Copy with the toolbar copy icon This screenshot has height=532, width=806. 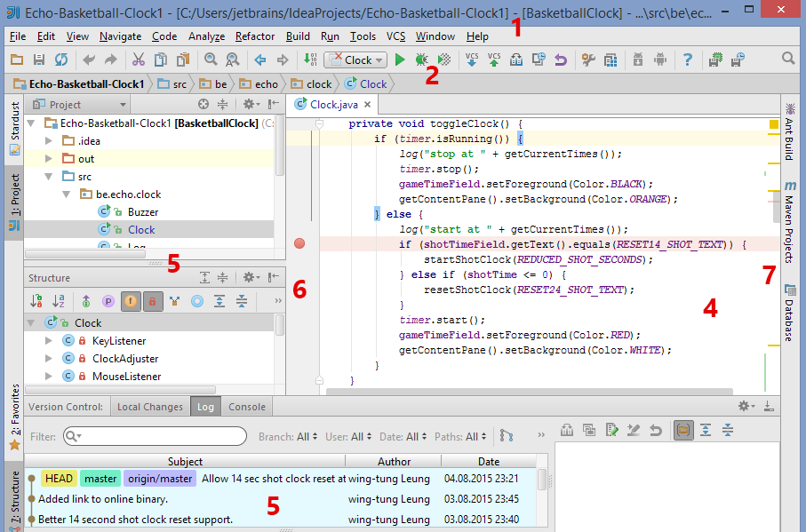tap(161, 60)
